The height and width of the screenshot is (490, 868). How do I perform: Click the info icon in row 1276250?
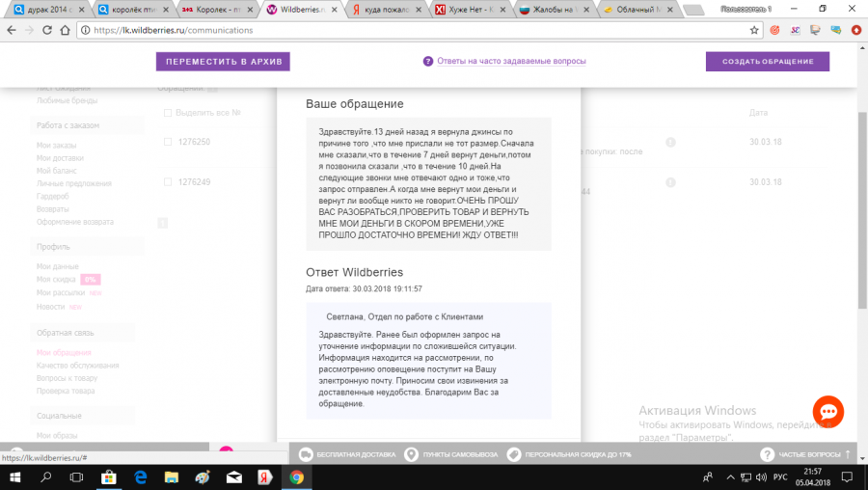tap(670, 143)
